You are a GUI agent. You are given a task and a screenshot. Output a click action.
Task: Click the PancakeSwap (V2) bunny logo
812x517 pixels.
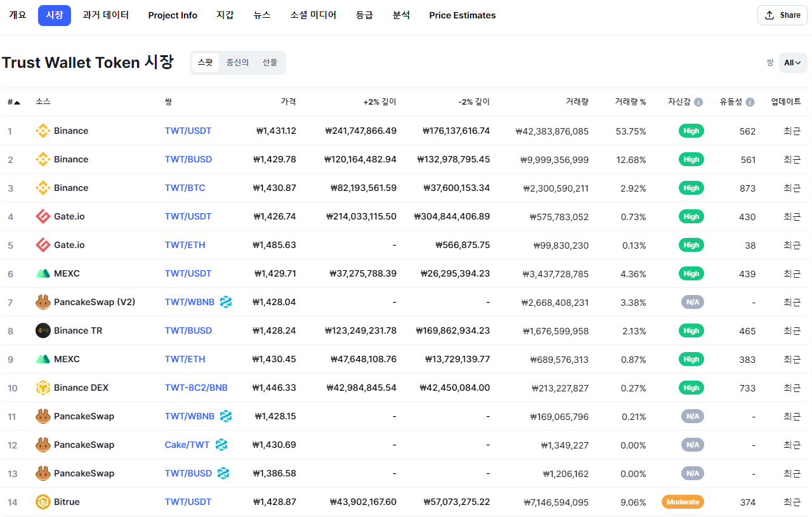(x=43, y=303)
